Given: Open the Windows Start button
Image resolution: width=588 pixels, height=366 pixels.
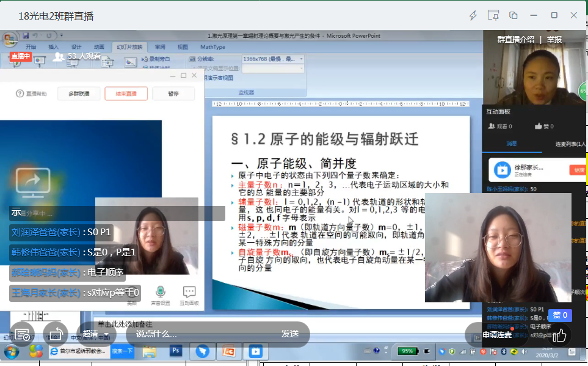Looking at the screenshot, I should (x=12, y=352).
